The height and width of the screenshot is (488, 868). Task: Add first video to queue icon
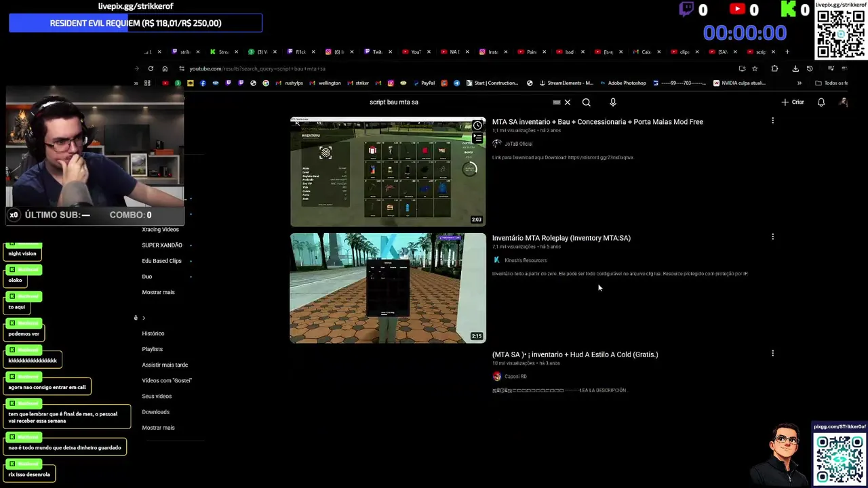pyautogui.click(x=478, y=138)
